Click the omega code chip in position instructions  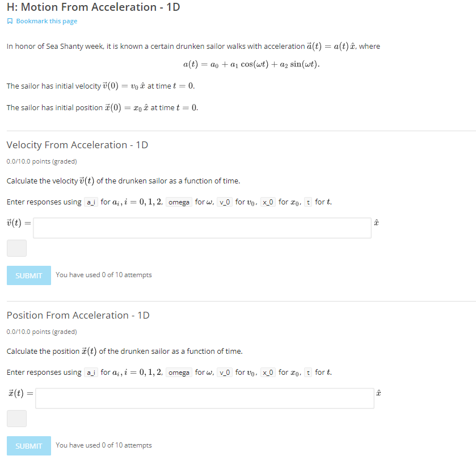tap(179, 372)
